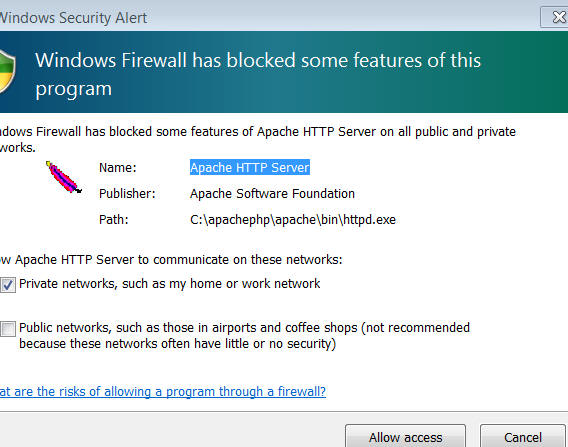This screenshot has width=568, height=447.
Task: Click the communicate on these networks text
Action: (171, 260)
